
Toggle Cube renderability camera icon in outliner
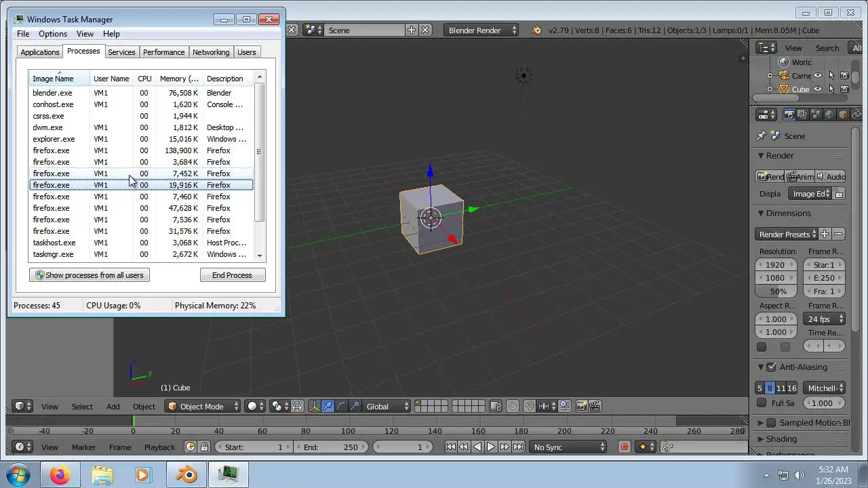point(844,89)
